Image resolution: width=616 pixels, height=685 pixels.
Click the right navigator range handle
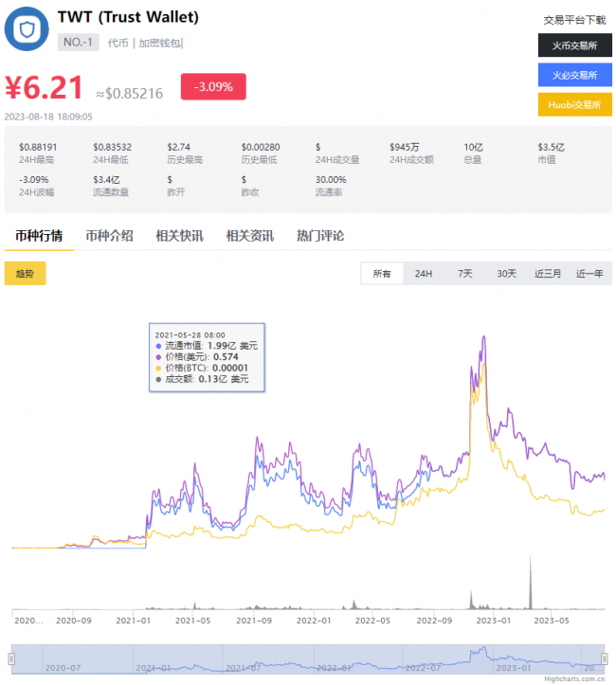coord(605,658)
